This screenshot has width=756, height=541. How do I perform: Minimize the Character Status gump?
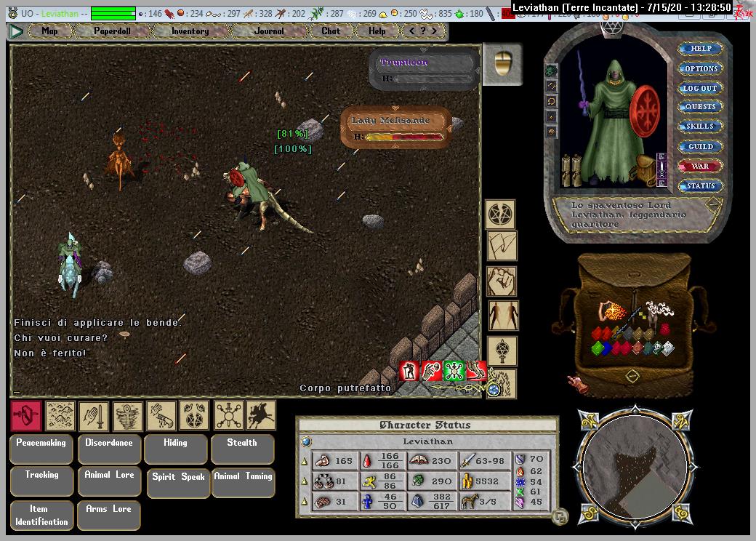[560, 518]
